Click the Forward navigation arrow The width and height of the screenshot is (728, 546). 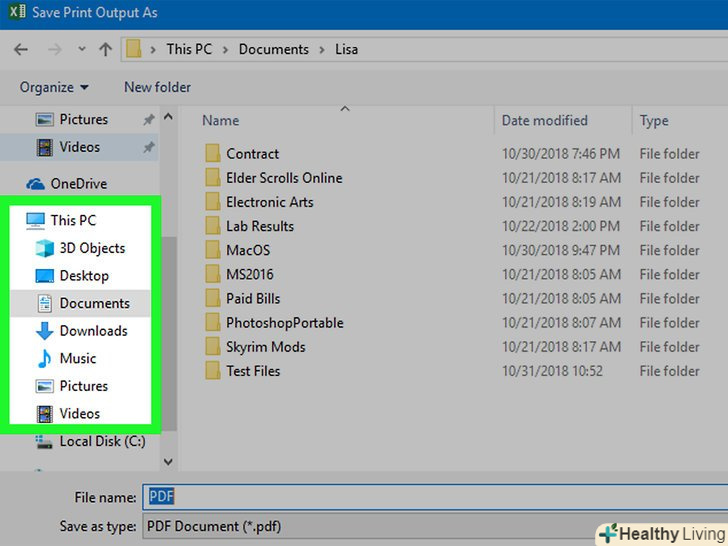pos(55,49)
